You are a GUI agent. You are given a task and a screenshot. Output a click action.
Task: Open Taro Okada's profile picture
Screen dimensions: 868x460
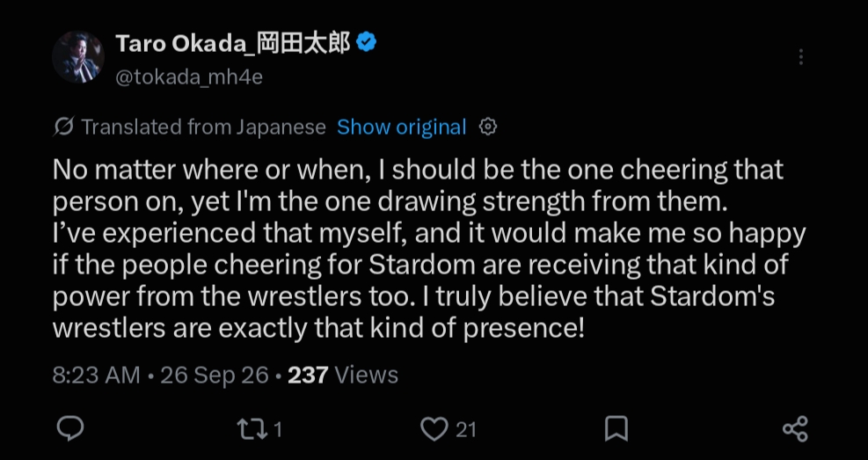click(78, 57)
